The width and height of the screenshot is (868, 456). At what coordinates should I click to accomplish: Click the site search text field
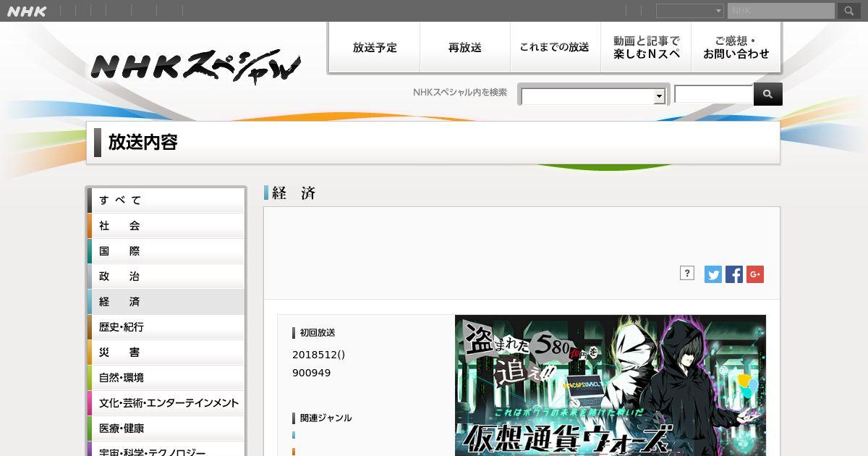[714, 94]
